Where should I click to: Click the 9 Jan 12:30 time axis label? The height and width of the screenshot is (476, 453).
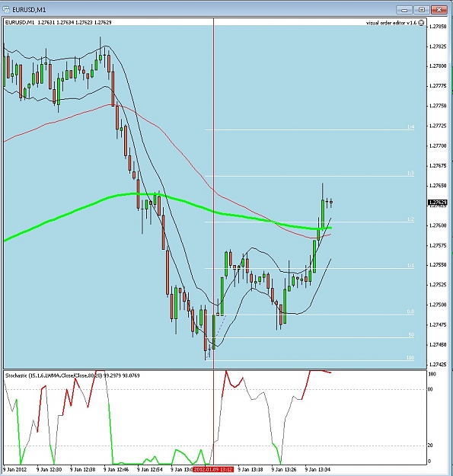pos(49,469)
